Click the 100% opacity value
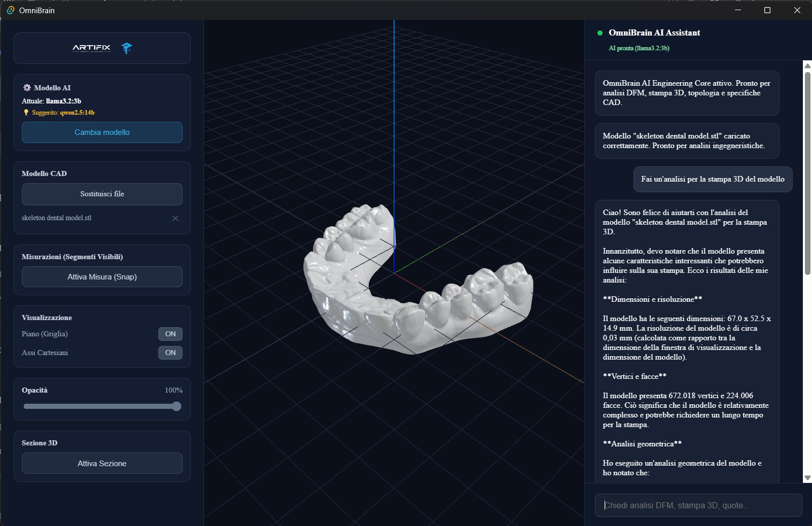The height and width of the screenshot is (526, 812). tap(173, 390)
